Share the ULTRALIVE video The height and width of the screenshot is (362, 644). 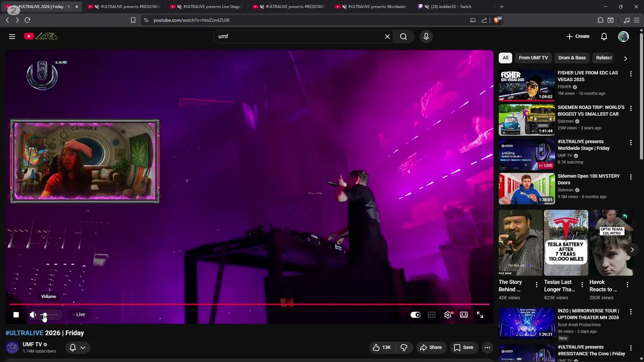431,347
